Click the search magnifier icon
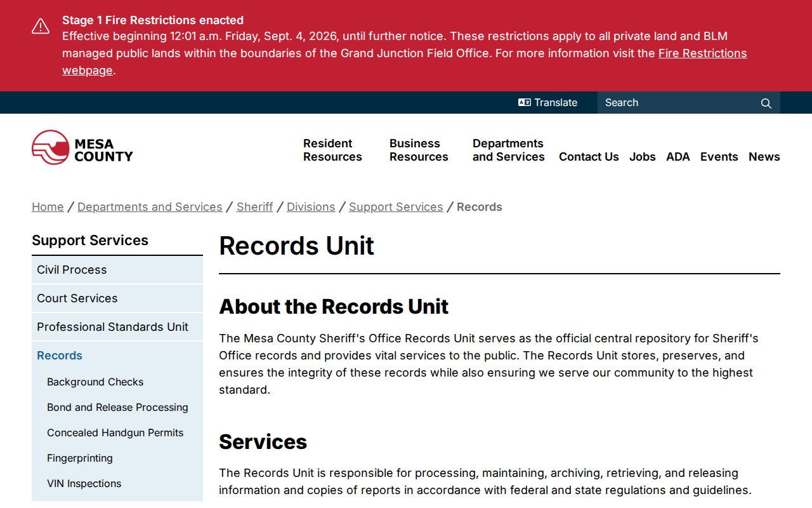Viewport: 812px width, 508px height. (766, 103)
